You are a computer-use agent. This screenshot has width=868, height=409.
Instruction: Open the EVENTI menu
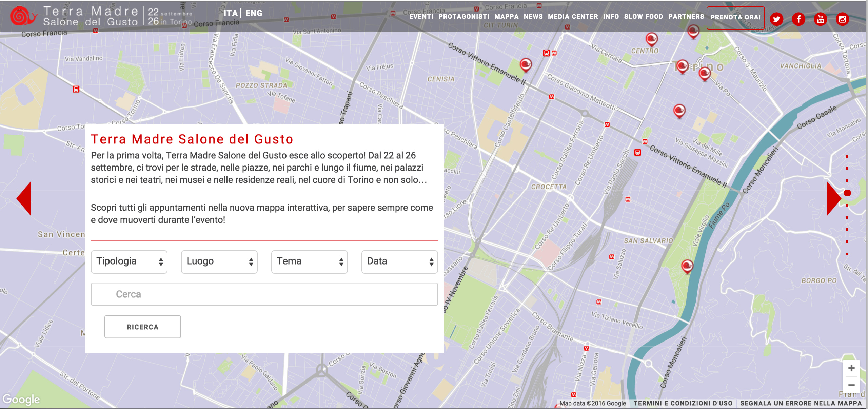[x=421, y=16]
